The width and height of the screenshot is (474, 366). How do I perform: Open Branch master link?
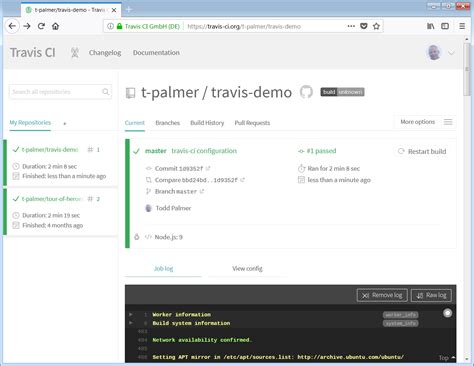click(x=176, y=191)
